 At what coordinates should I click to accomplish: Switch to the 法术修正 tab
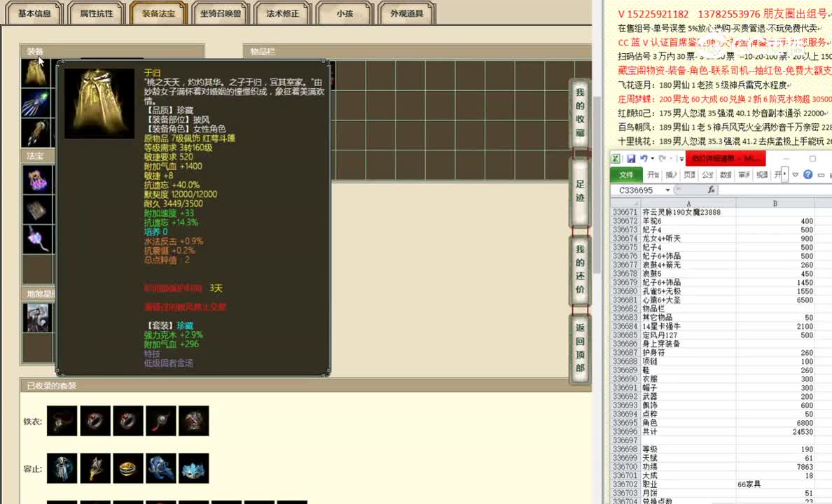tap(282, 13)
